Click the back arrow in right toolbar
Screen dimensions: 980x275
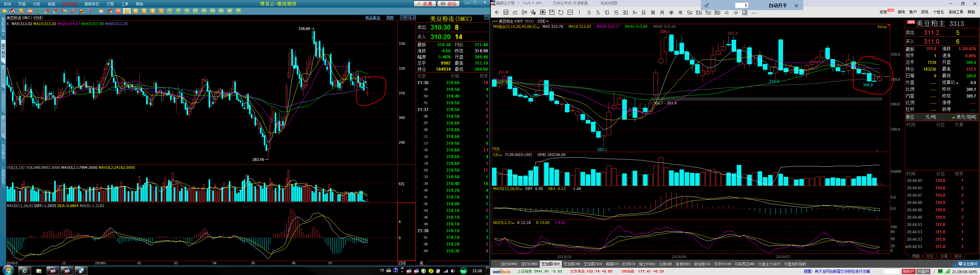497,13
